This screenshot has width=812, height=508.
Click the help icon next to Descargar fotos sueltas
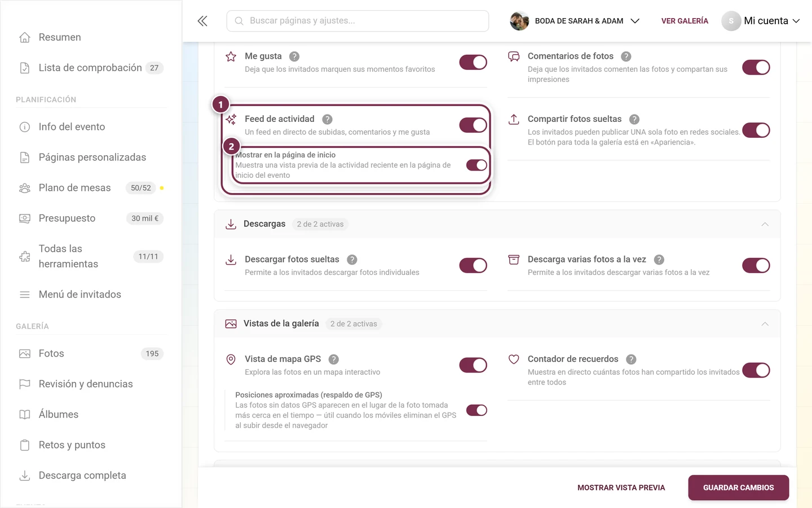(x=352, y=260)
